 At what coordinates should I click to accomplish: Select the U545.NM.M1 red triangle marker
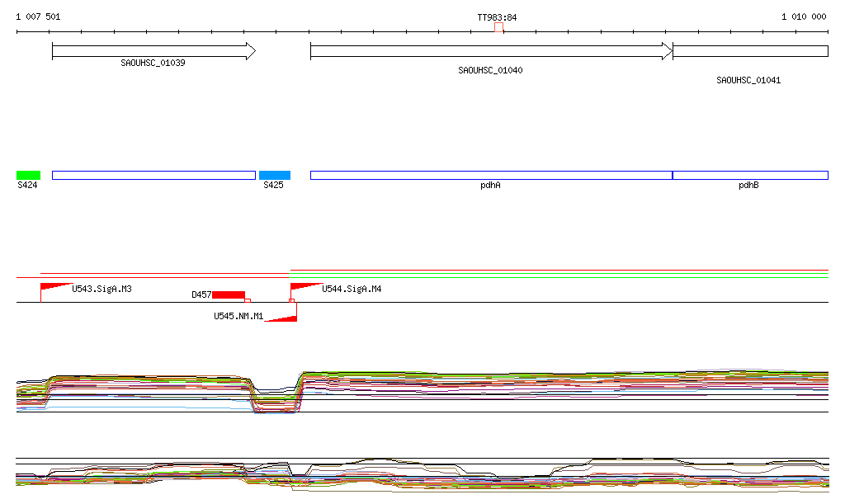point(286,318)
